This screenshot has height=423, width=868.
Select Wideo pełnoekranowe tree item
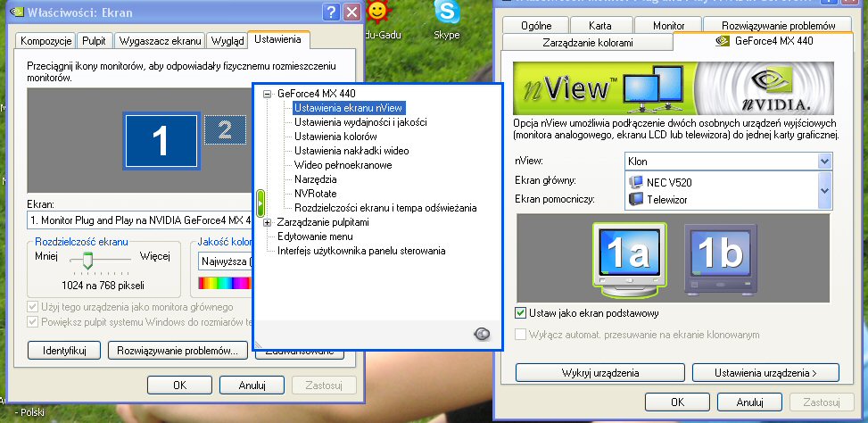click(343, 165)
